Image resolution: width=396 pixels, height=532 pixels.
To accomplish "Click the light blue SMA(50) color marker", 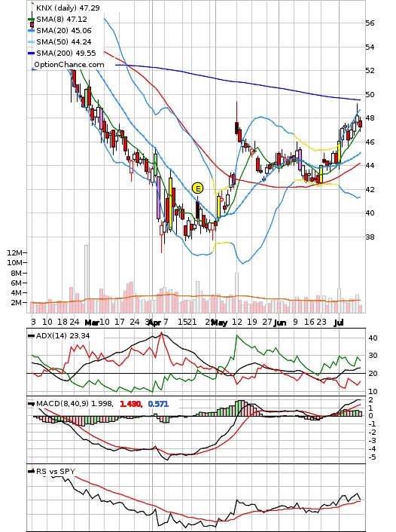I will pyautogui.click(x=31, y=42).
